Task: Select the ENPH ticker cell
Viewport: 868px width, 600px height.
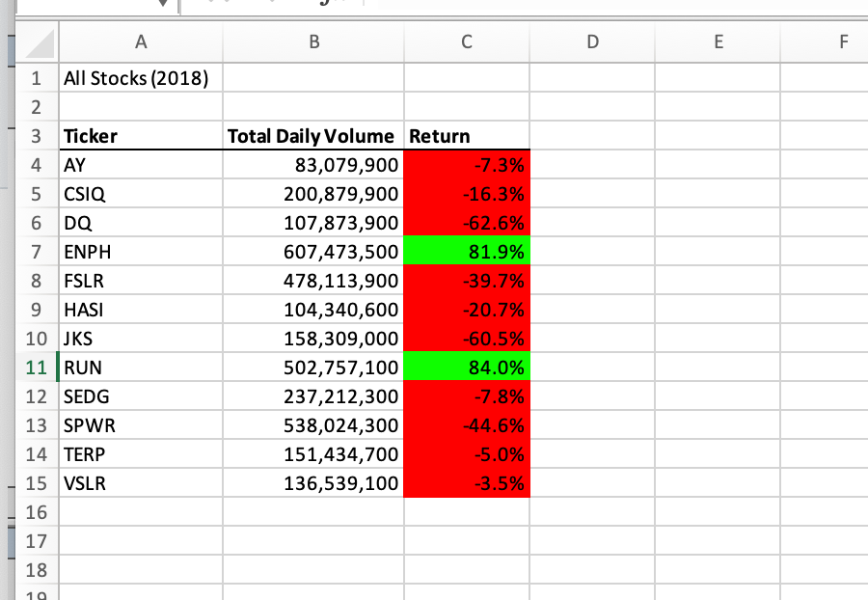Action: [x=141, y=252]
